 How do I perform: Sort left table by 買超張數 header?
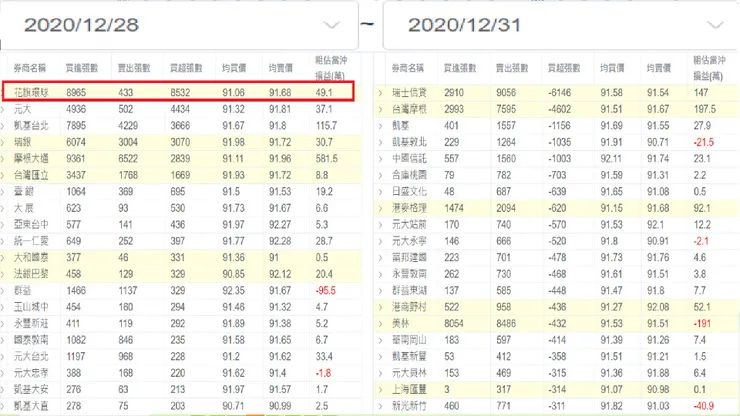tap(186, 68)
